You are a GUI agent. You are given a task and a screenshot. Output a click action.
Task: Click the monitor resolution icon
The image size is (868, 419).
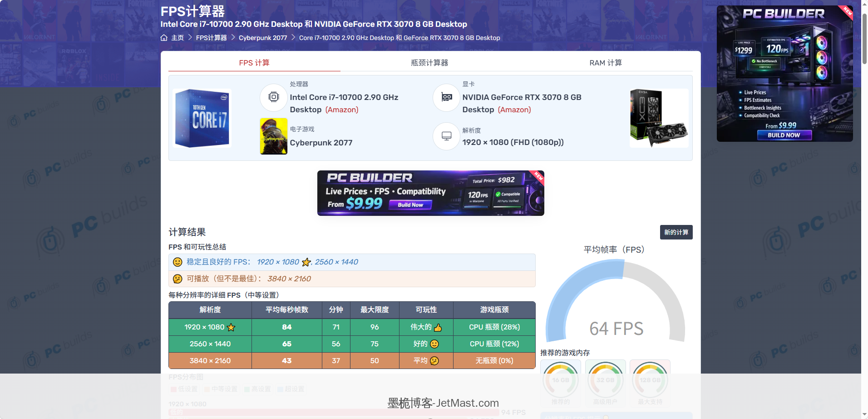click(447, 136)
